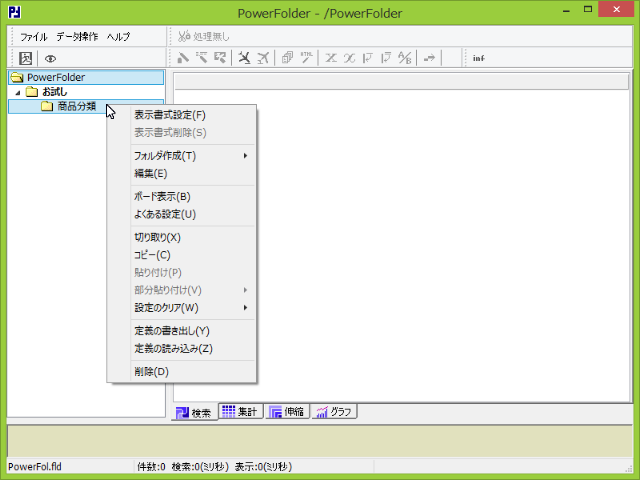
Task: Click the second indent-arrow toolbar icon
Action: [x=386, y=58]
